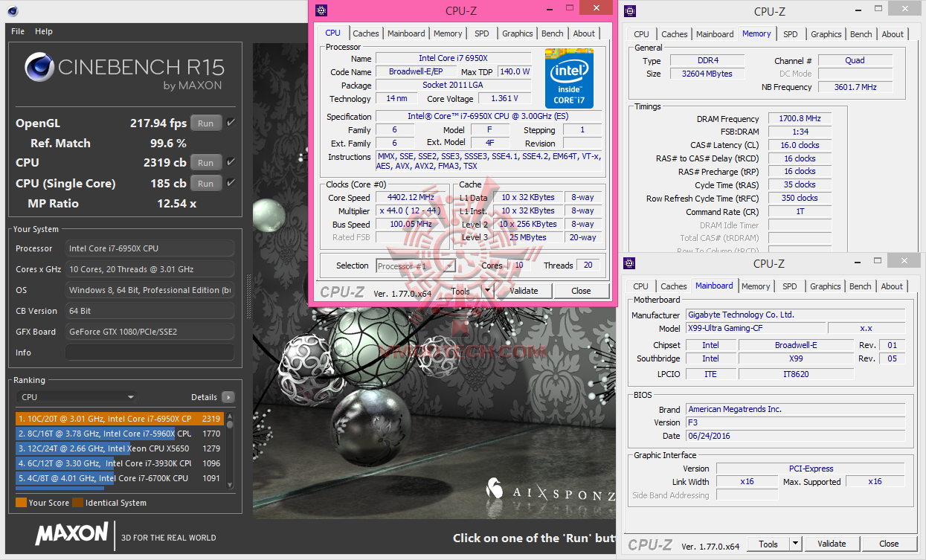926x560 pixels.
Task: Click the Processor field Intel Core i7-6950X CPU
Action: click(x=149, y=248)
